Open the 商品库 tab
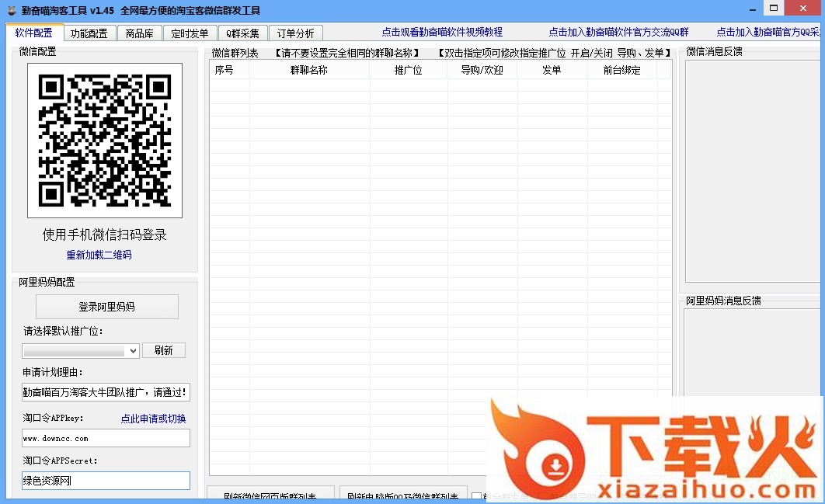The image size is (825, 504). click(x=139, y=33)
